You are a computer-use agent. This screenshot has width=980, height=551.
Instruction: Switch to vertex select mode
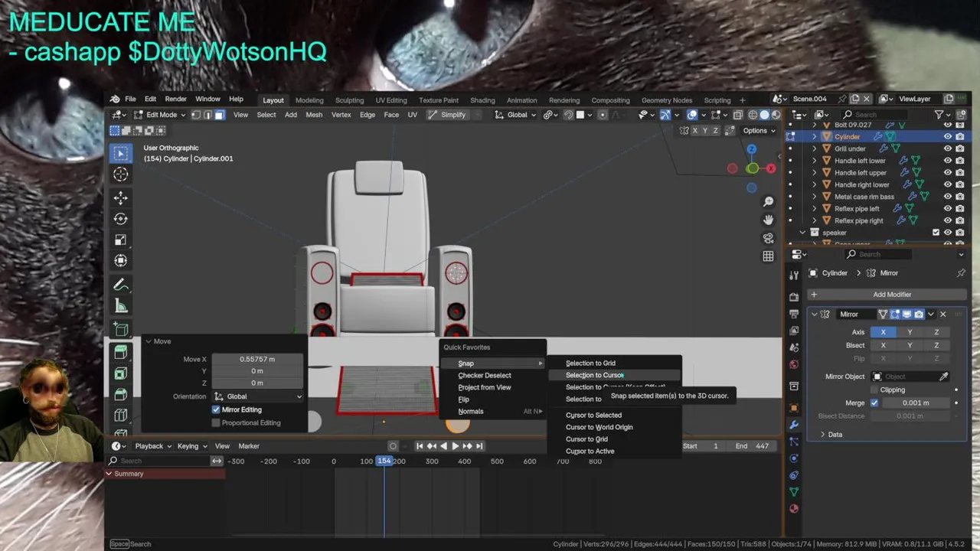195,115
